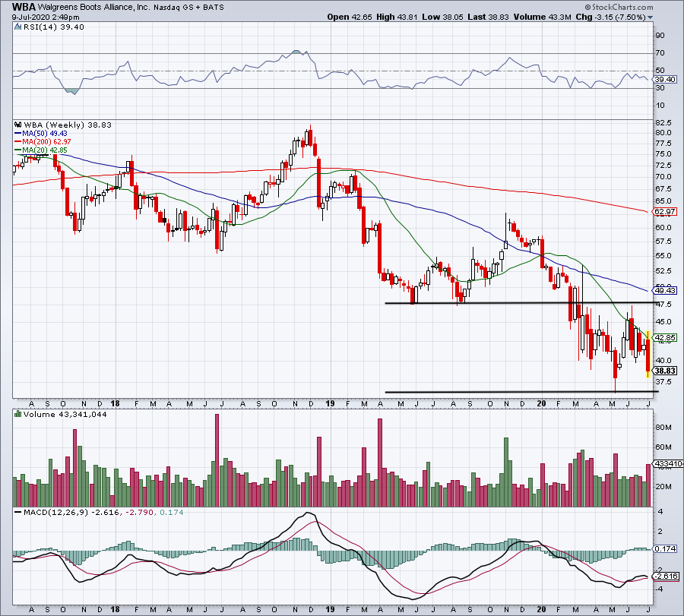Click the RSI(14) indicator icon
The width and height of the screenshot is (684, 616).
(x=18, y=27)
